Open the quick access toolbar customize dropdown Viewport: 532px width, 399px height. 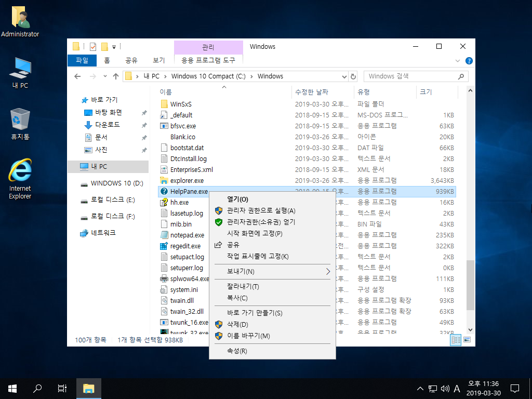click(x=114, y=47)
